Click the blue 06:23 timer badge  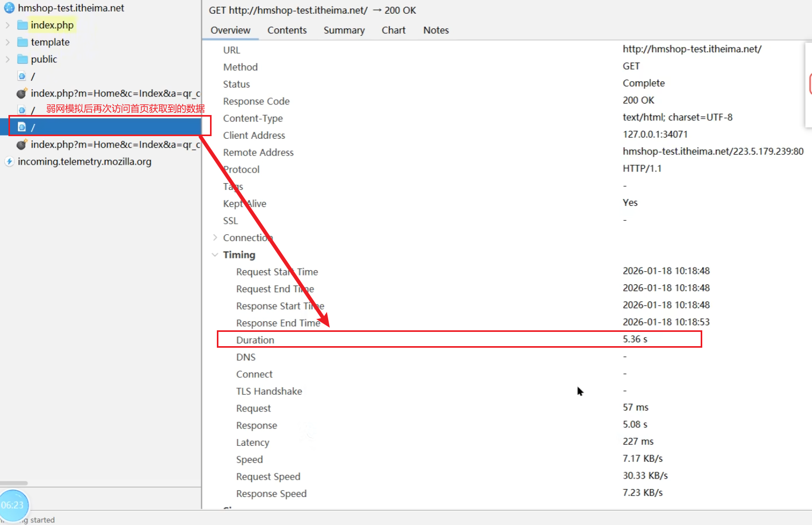[x=13, y=505]
